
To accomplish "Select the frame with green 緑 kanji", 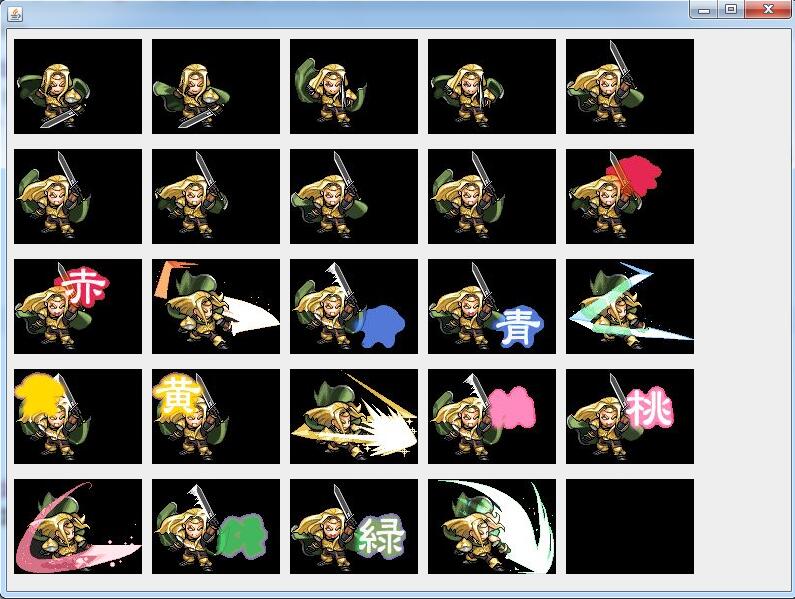I will click(354, 526).
